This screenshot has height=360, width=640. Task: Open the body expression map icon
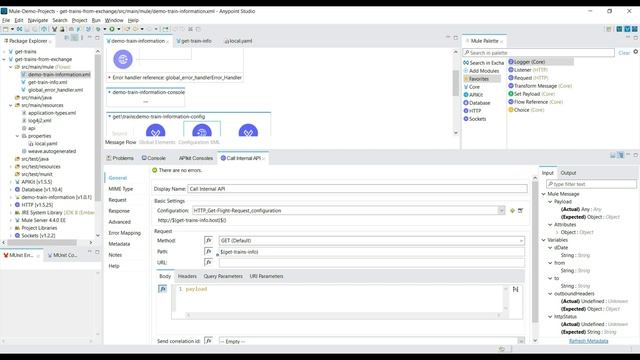[516, 289]
